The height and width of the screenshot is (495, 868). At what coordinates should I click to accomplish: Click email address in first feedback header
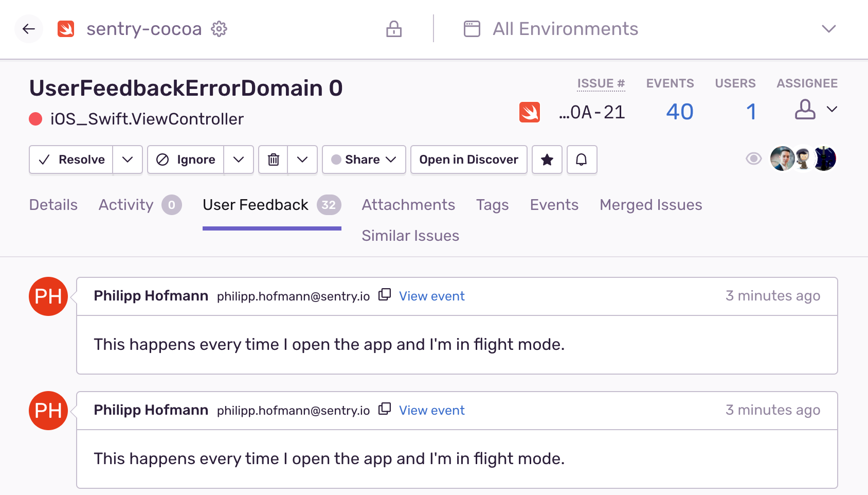(x=293, y=296)
